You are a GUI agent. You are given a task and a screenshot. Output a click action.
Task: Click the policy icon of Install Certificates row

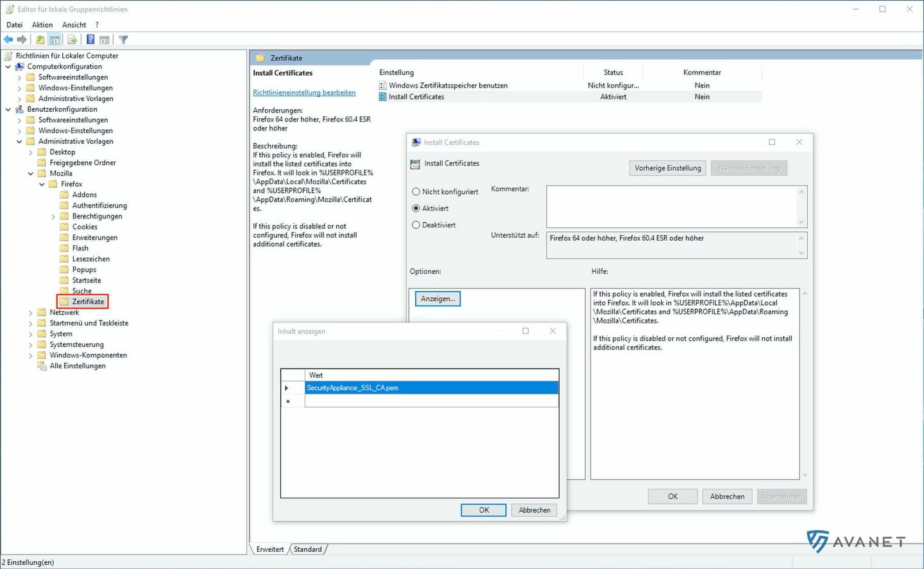point(383,97)
